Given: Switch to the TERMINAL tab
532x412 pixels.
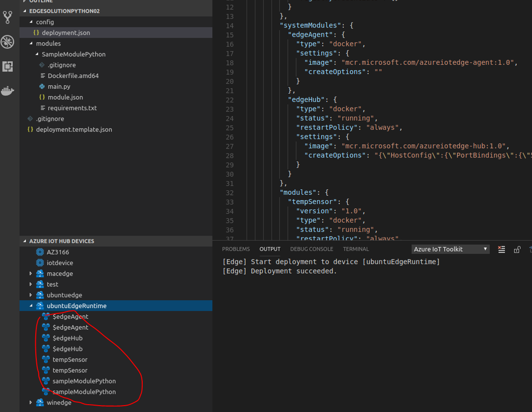Looking at the screenshot, I should 355,249.
